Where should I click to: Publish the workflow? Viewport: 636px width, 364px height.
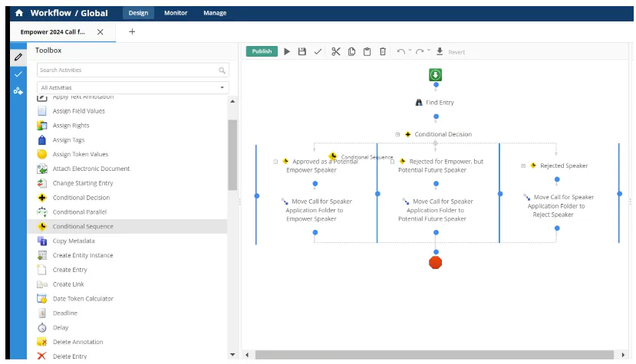[x=262, y=51]
